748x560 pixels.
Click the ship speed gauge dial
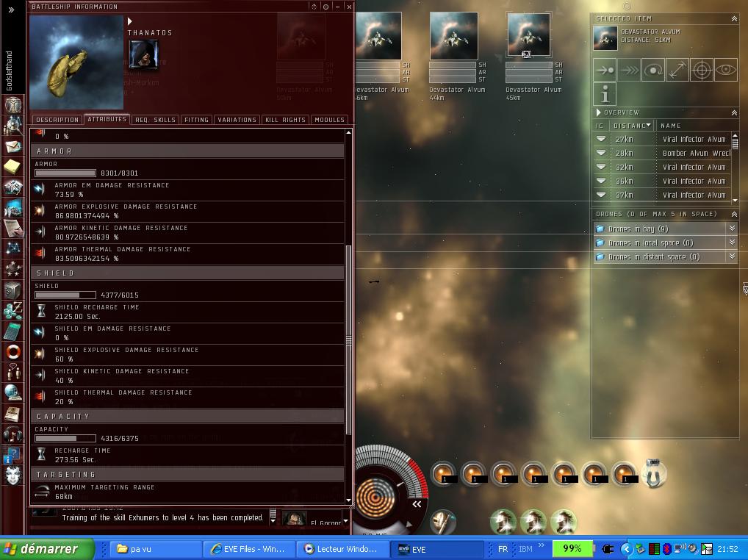coord(376,497)
